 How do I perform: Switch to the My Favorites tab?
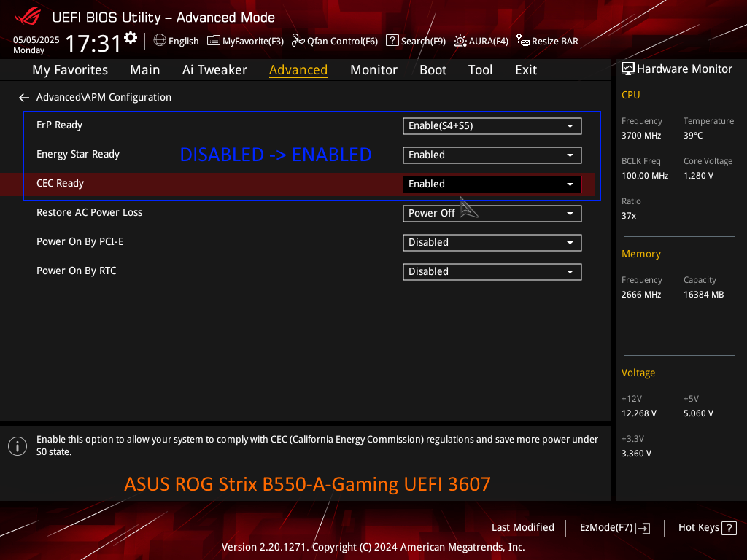70,70
